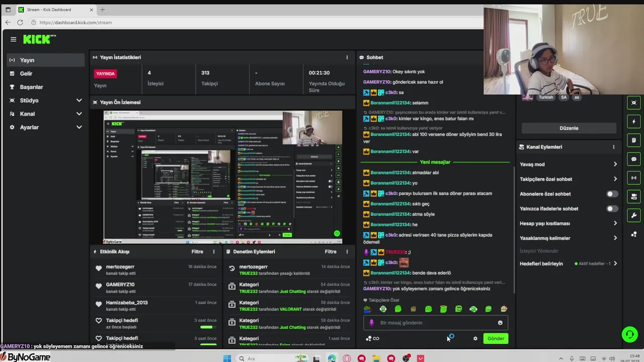Open Denetim Eylemleri three-dot menu
644x362 pixels.
347,251
